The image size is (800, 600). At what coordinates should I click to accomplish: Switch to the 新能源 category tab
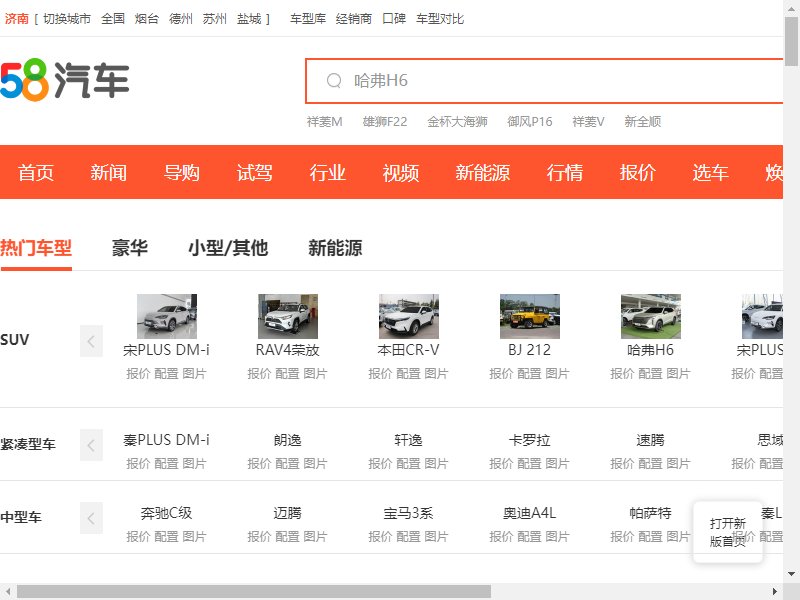click(335, 248)
